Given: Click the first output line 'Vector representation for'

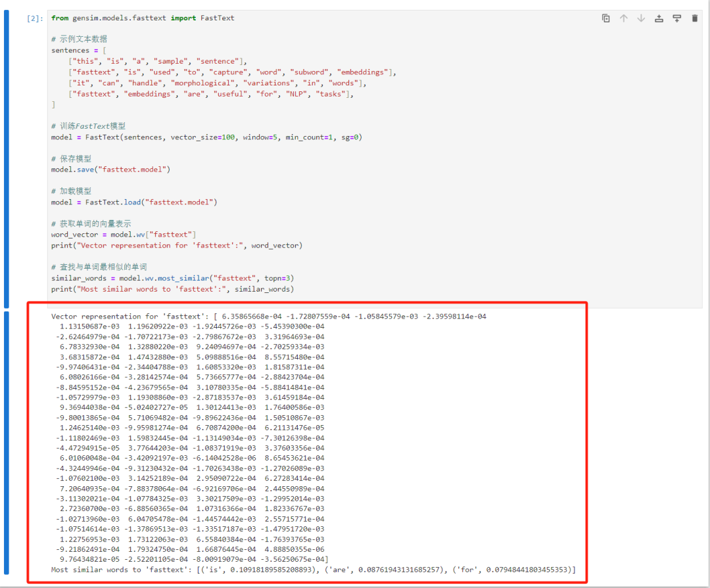Looking at the screenshot, I should click(x=268, y=317).
